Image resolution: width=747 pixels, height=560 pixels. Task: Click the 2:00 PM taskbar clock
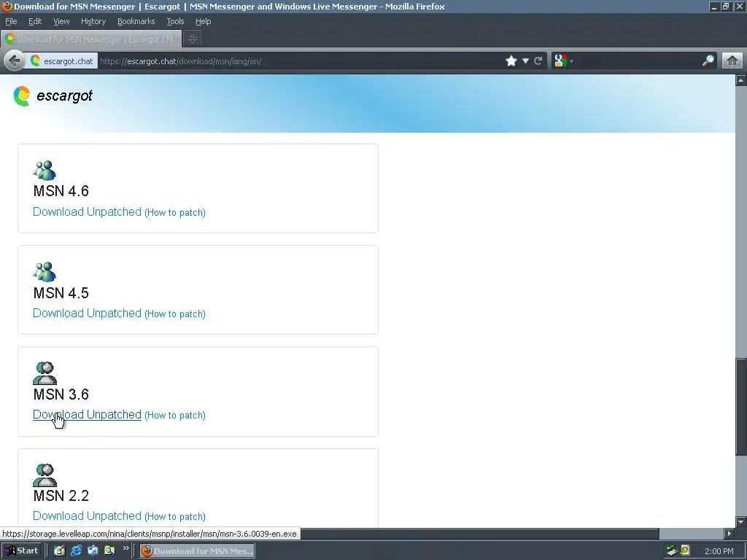click(x=719, y=551)
